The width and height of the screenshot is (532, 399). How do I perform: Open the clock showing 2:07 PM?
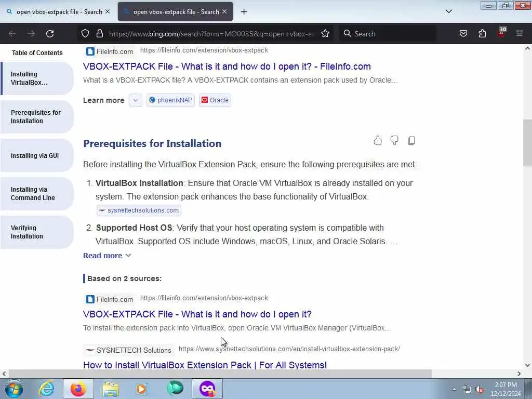coord(506,389)
